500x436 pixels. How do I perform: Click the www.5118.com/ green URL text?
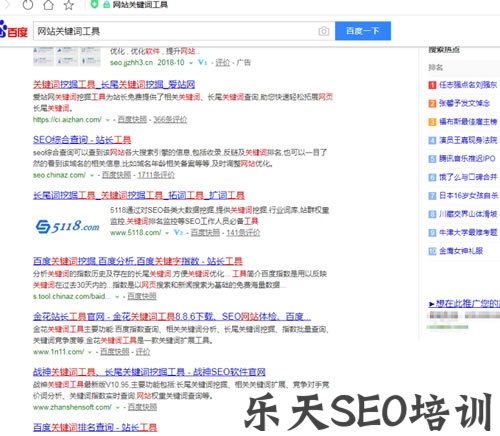point(136,232)
